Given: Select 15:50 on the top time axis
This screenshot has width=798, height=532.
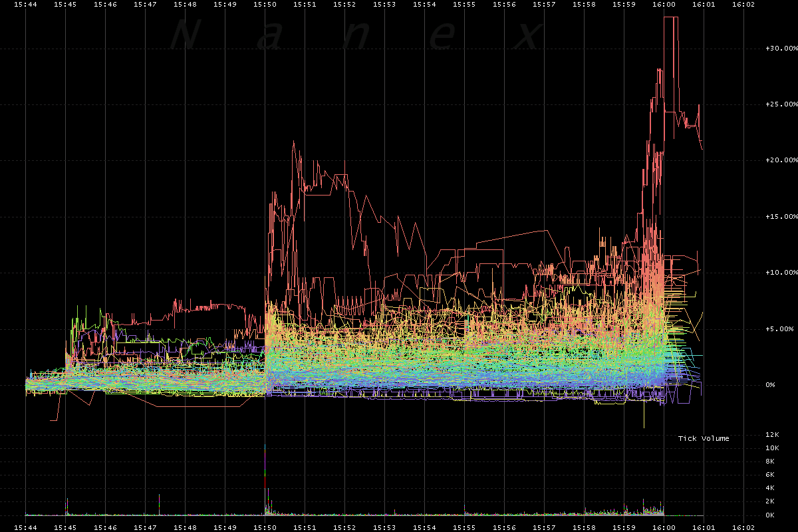Looking at the screenshot, I should click(265, 4).
